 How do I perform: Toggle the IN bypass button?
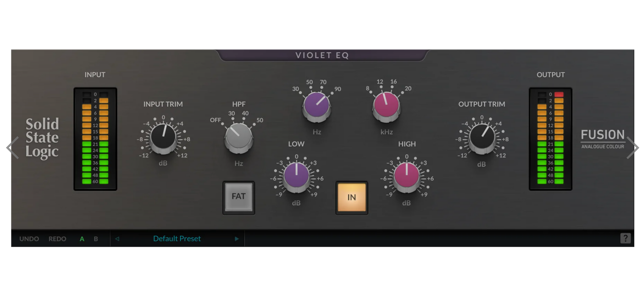(x=351, y=198)
